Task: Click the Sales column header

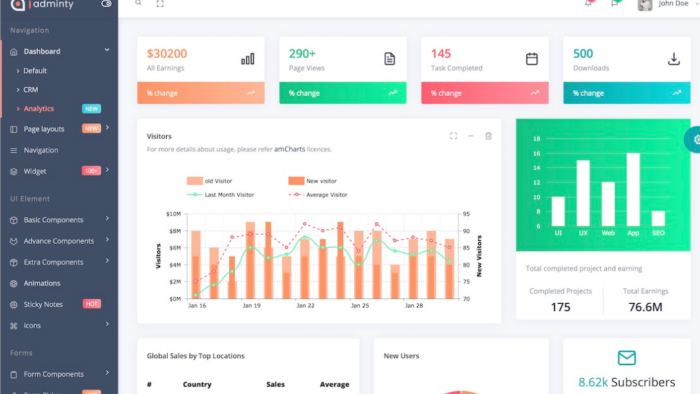Action: (275, 384)
